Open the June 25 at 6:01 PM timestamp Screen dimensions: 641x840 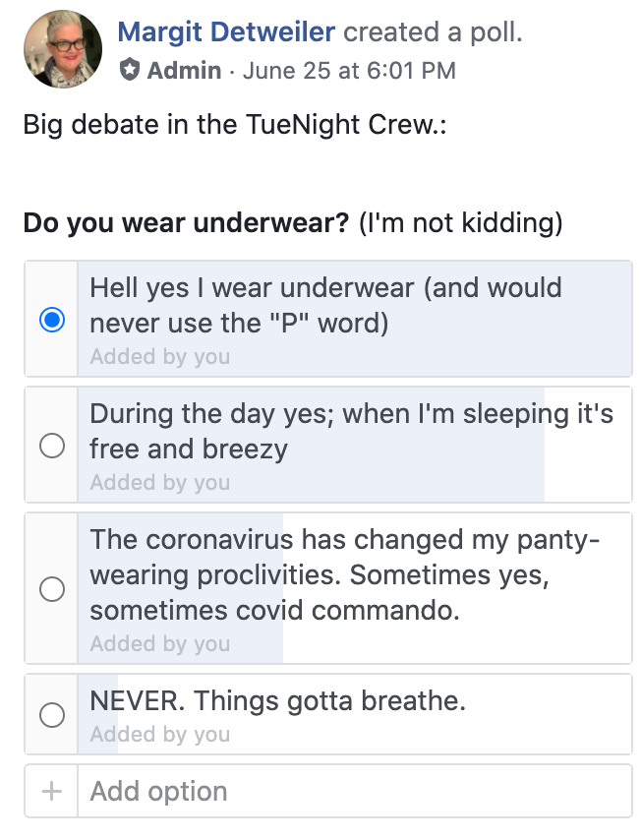(x=349, y=70)
